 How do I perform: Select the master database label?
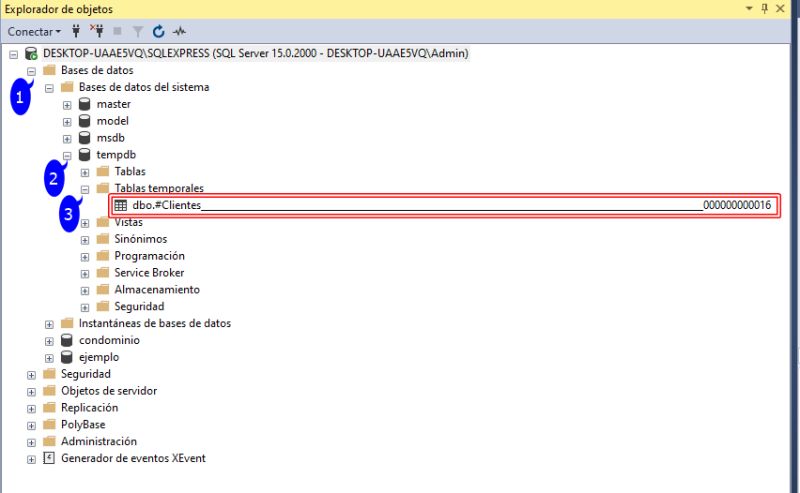click(x=114, y=104)
